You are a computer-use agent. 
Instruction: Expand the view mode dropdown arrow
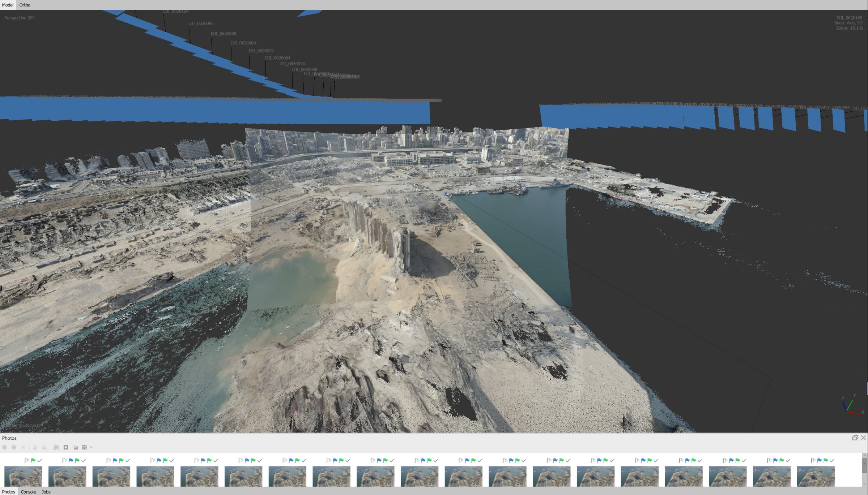pyautogui.click(x=91, y=447)
